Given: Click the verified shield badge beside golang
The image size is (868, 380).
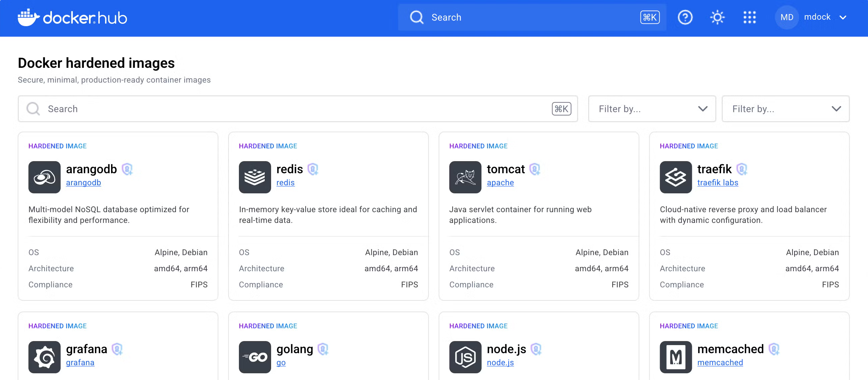Looking at the screenshot, I should click(x=323, y=349).
